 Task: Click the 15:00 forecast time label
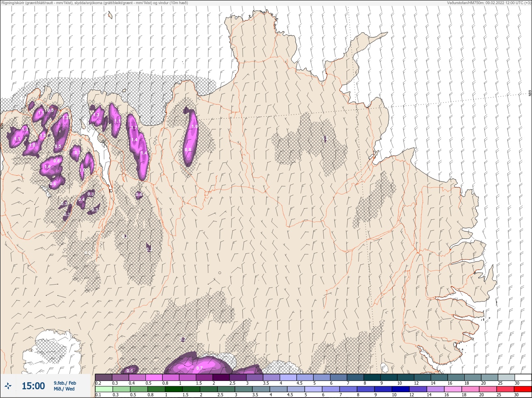point(33,386)
